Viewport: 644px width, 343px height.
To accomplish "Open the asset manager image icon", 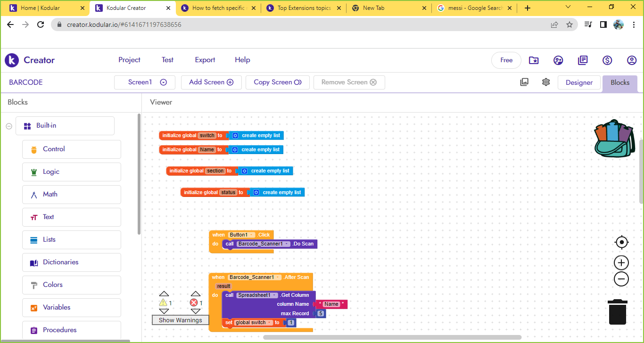I will [x=524, y=82].
